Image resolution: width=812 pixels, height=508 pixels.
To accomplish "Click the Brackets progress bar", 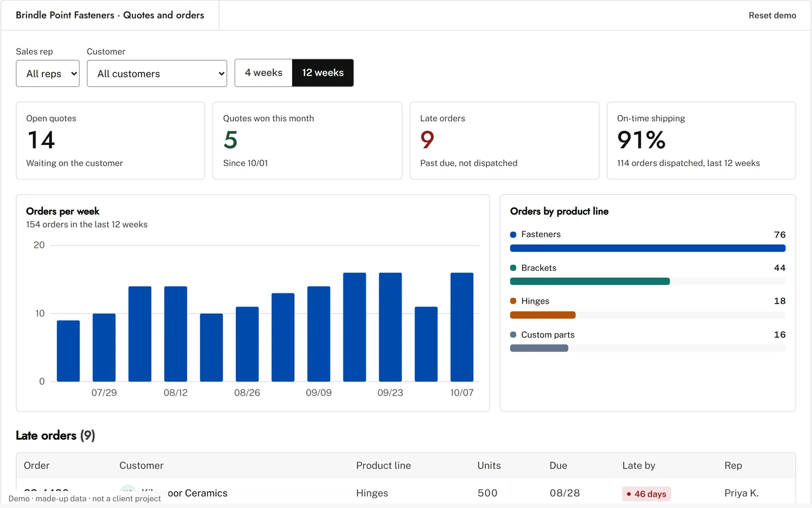I will click(647, 282).
